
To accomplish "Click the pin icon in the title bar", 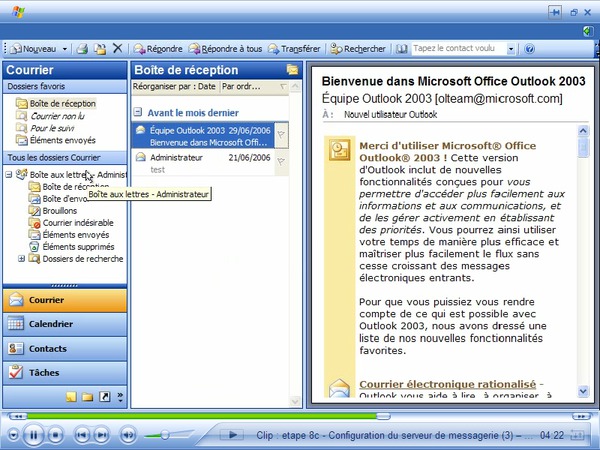I will click(x=554, y=12).
